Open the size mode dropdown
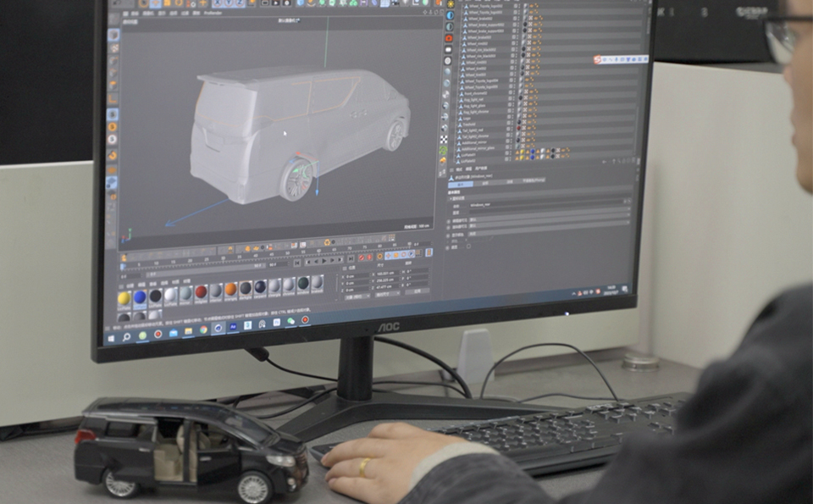 pos(387,294)
